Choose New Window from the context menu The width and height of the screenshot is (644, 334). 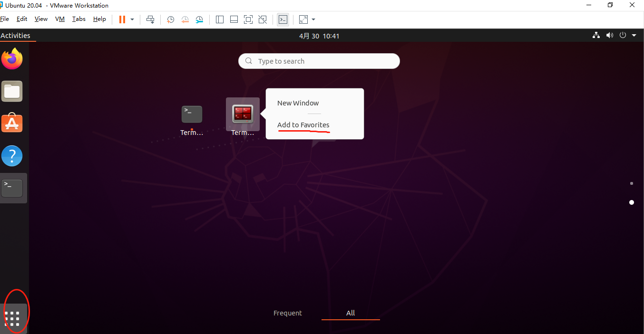(x=298, y=103)
